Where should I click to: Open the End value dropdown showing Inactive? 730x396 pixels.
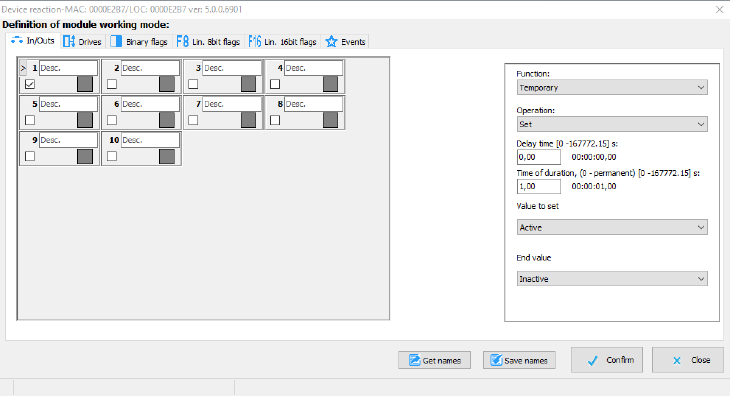point(612,279)
